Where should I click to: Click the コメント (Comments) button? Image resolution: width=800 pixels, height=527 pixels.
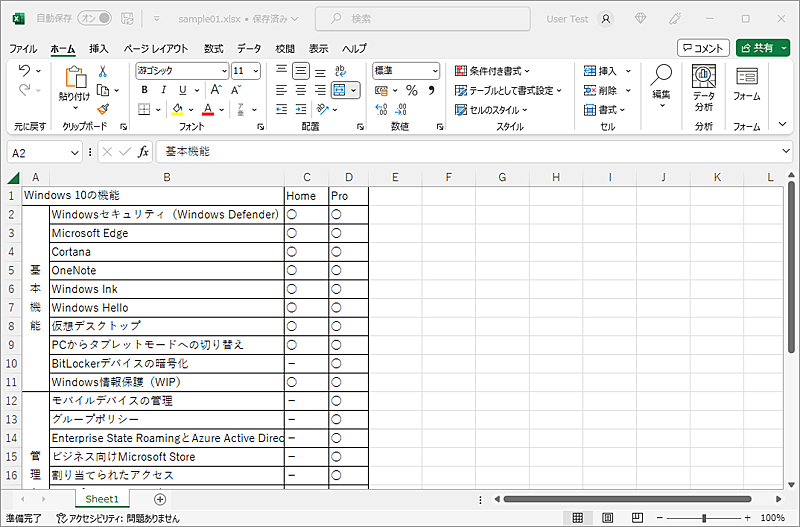(702, 47)
